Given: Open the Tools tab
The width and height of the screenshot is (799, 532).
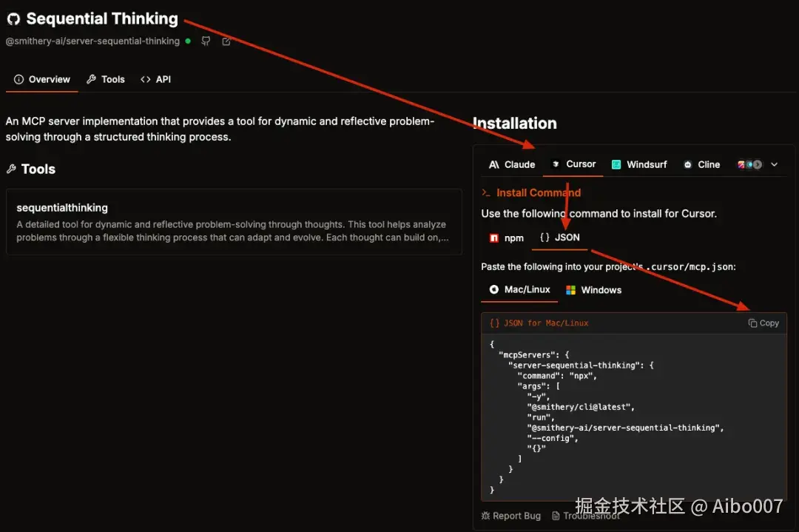Looking at the screenshot, I should point(106,79).
